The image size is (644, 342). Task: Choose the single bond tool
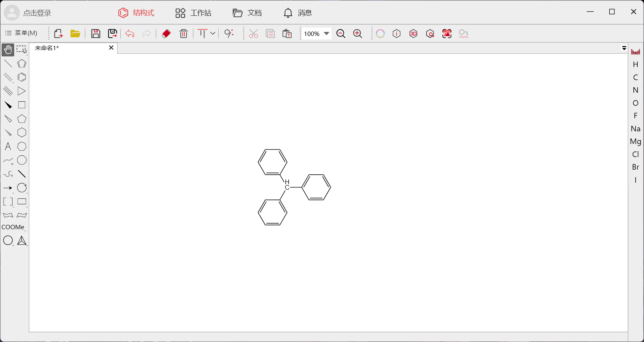8,64
